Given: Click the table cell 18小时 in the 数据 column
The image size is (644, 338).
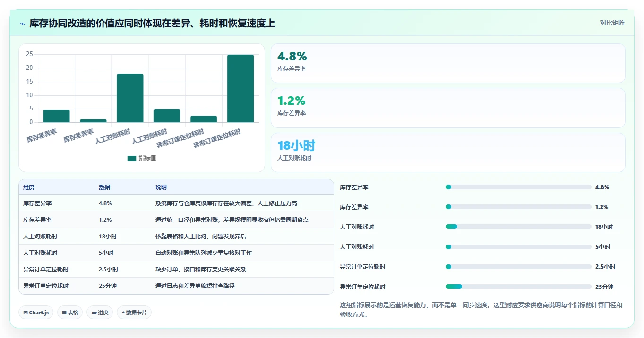Looking at the screenshot, I should (x=108, y=237).
